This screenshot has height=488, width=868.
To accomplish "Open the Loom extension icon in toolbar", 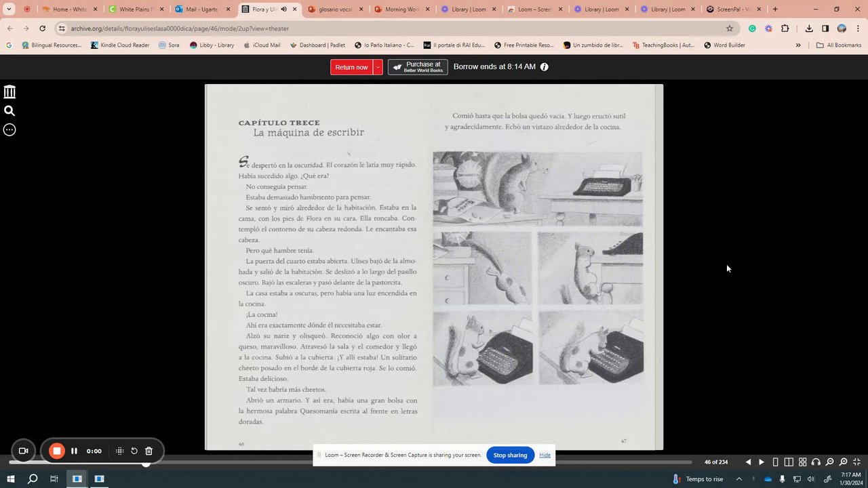I will (x=768, y=28).
